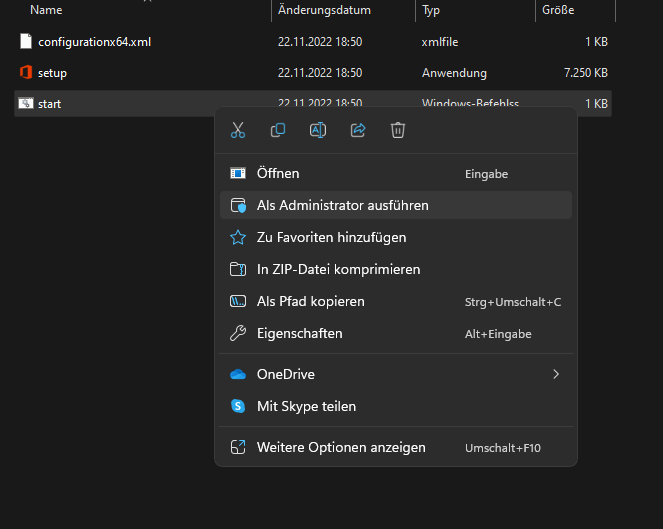This screenshot has width=663, height=529.
Task: Click the Cut scissors icon
Action: click(238, 130)
